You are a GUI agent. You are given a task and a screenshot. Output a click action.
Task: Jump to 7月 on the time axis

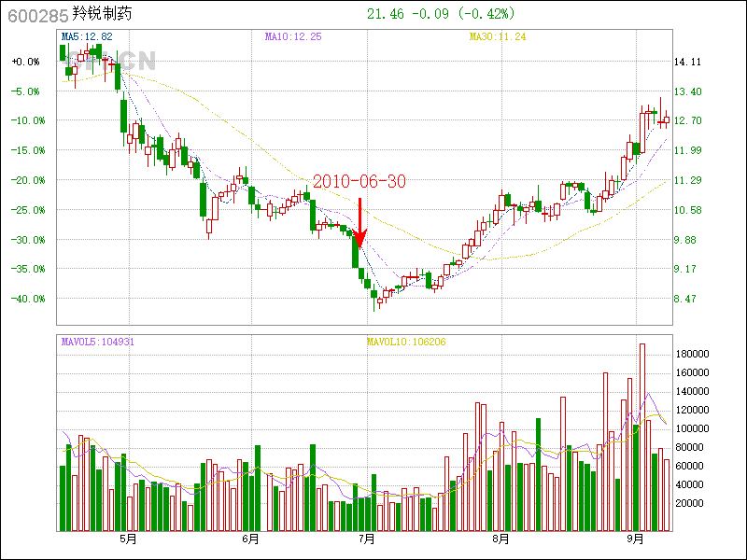pos(367,539)
